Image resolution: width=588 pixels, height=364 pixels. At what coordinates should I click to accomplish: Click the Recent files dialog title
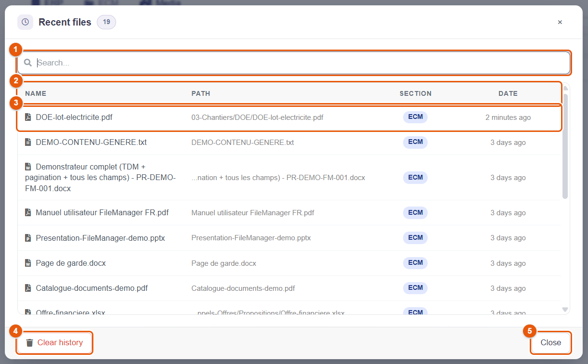coord(65,22)
